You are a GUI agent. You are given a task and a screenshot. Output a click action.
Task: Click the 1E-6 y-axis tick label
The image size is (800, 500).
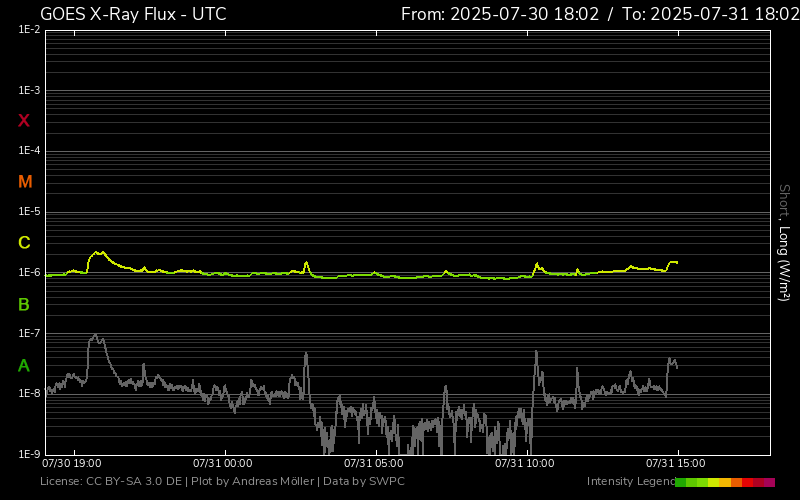pyautogui.click(x=29, y=273)
